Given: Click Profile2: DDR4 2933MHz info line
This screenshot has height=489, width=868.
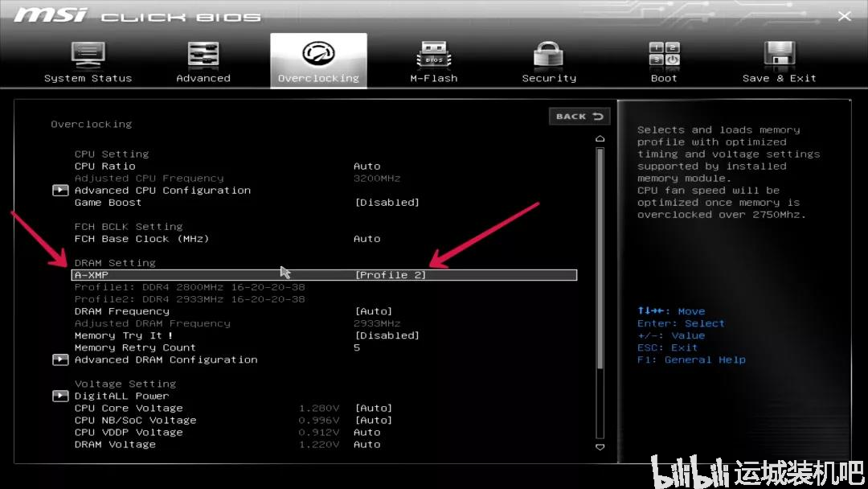Looking at the screenshot, I should 190,300.
